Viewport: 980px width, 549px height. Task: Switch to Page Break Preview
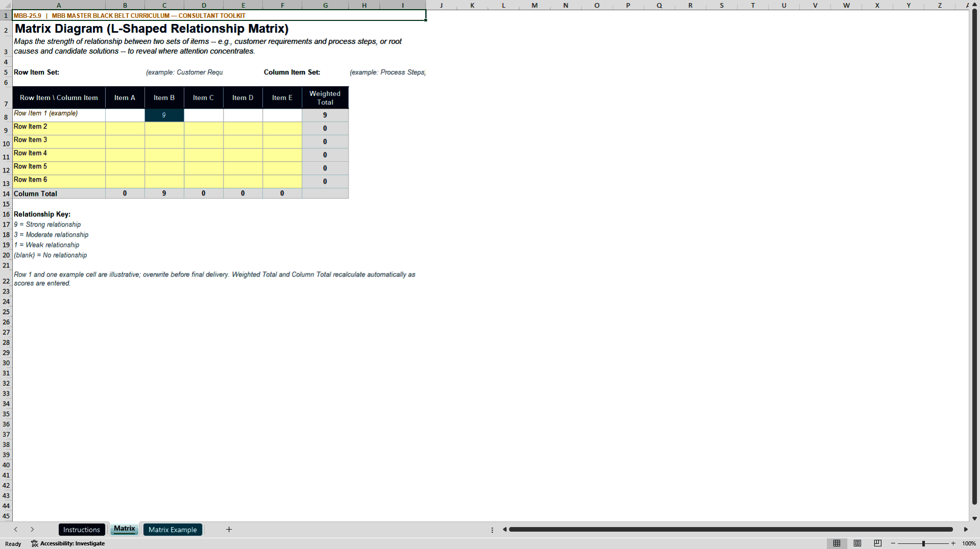tap(878, 543)
